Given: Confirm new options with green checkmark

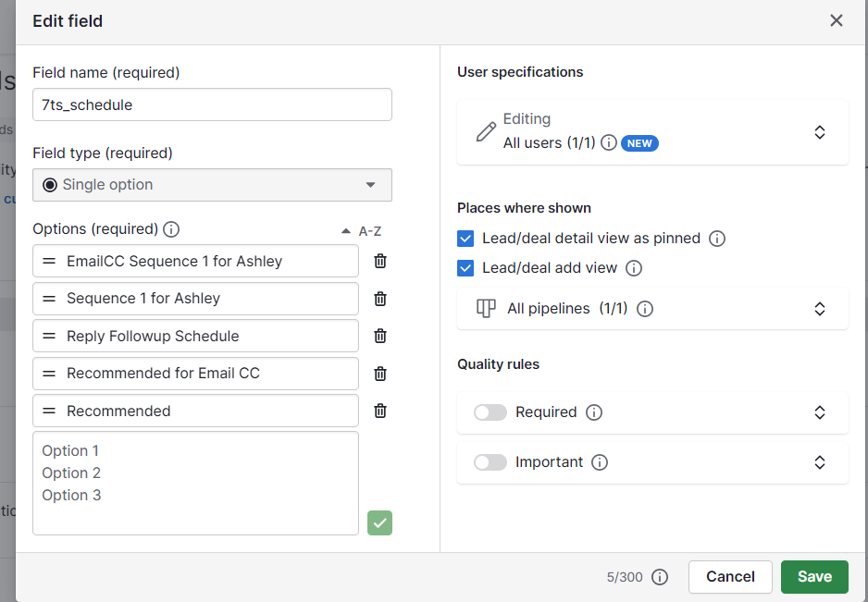Looking at the screenshot, I should [x=379, y=522].
